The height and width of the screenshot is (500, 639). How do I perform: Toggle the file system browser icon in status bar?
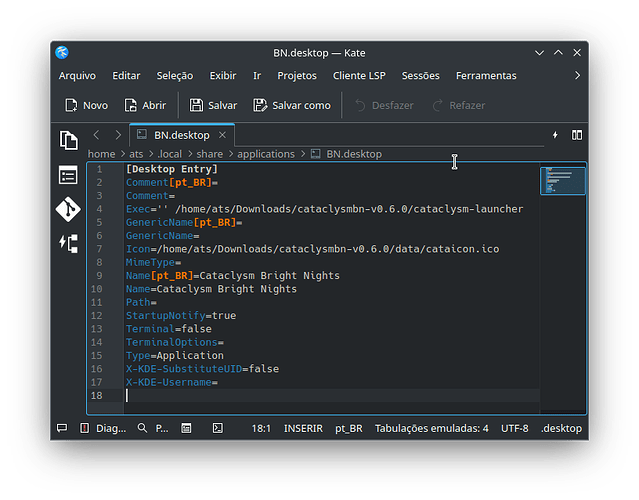click(186, 428)
